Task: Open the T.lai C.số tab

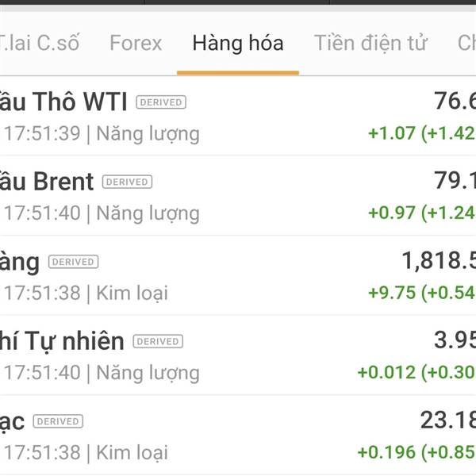Action: (x=40, y=43)
